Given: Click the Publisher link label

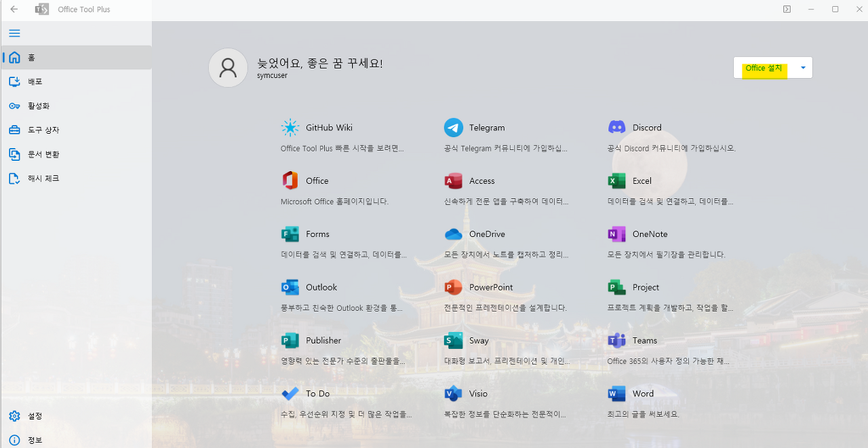Looking at the screenshot, I should click(323, 341).
